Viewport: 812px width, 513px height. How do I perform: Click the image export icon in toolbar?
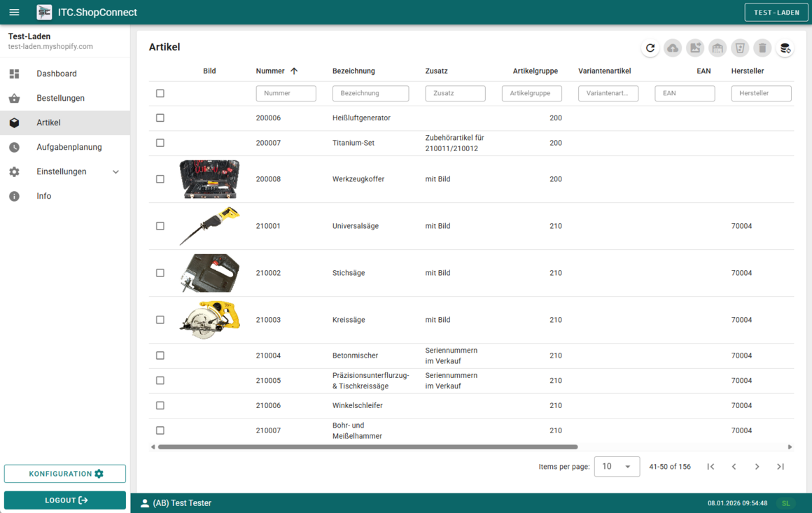[x=695, y=48]
